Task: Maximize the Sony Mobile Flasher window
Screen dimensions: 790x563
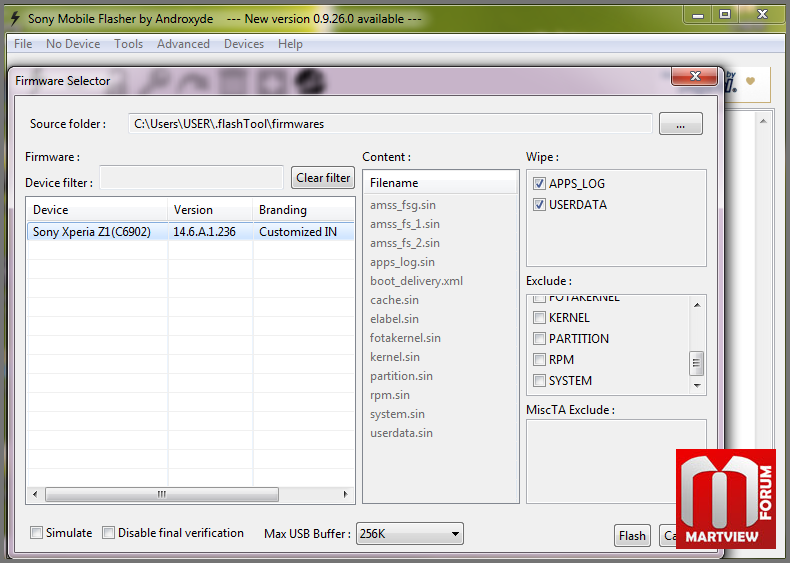Action: click(x=725, y=15)
